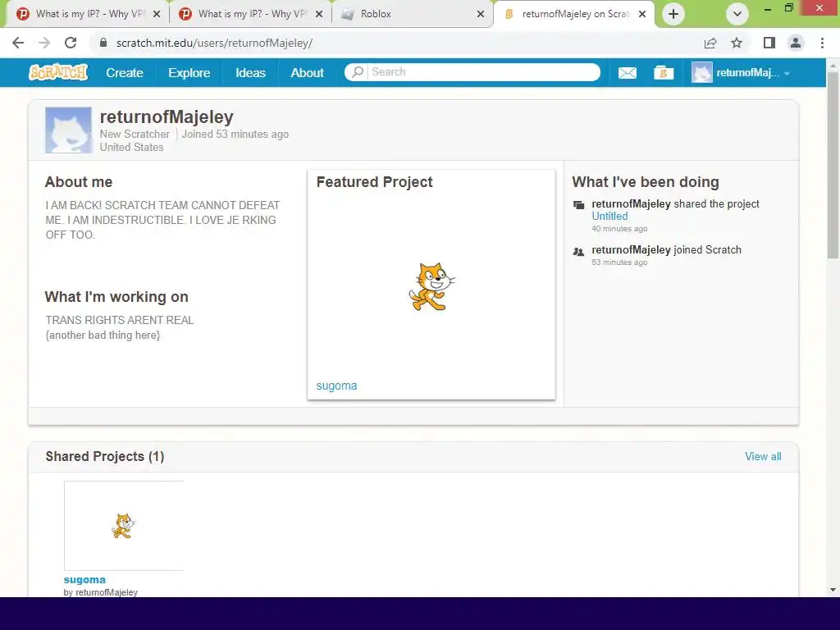The width and height of the screenshot is (840, 630).
Task: Click returnofMajeley in the joined Scratch activity
Action: (631, 249)
